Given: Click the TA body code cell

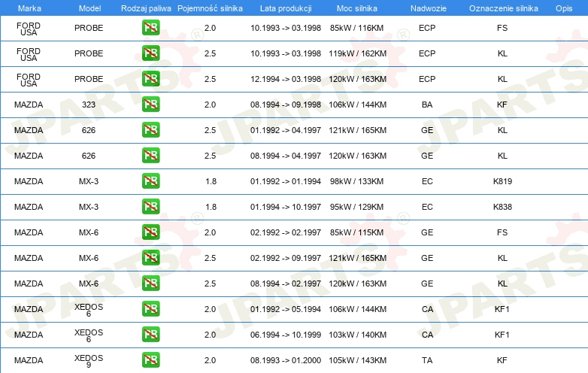Looking at the screenshot, I should point(427,360).
